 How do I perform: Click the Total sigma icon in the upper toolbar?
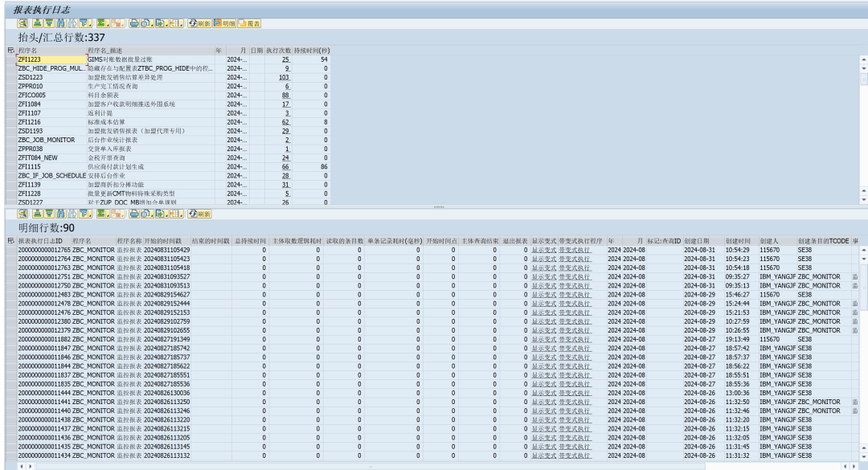102,23
